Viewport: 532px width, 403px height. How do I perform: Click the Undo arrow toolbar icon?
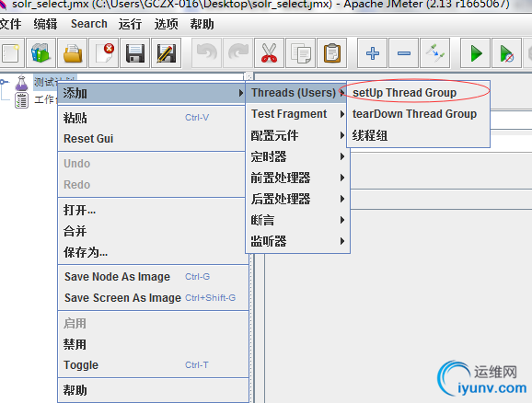pos(206,53)
